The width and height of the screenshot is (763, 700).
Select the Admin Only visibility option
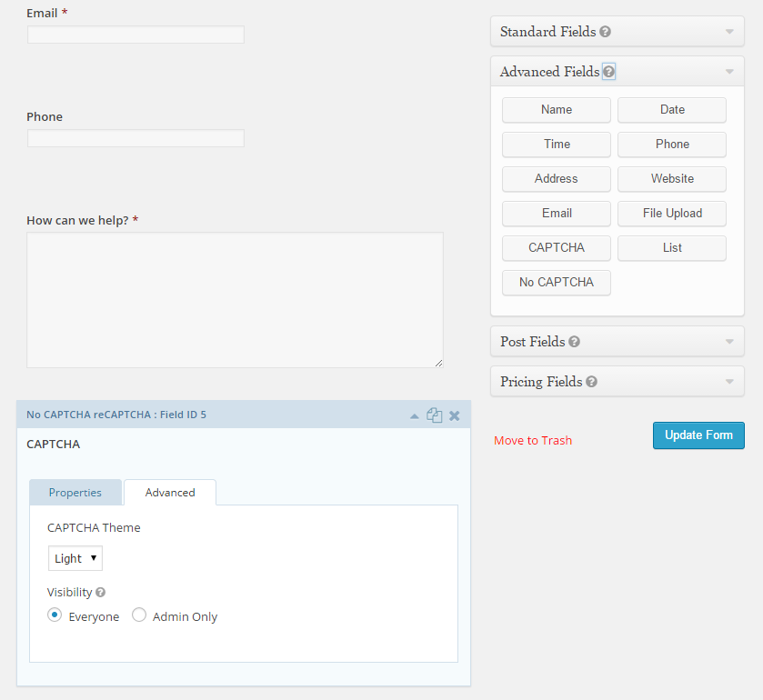coord(139,615)
